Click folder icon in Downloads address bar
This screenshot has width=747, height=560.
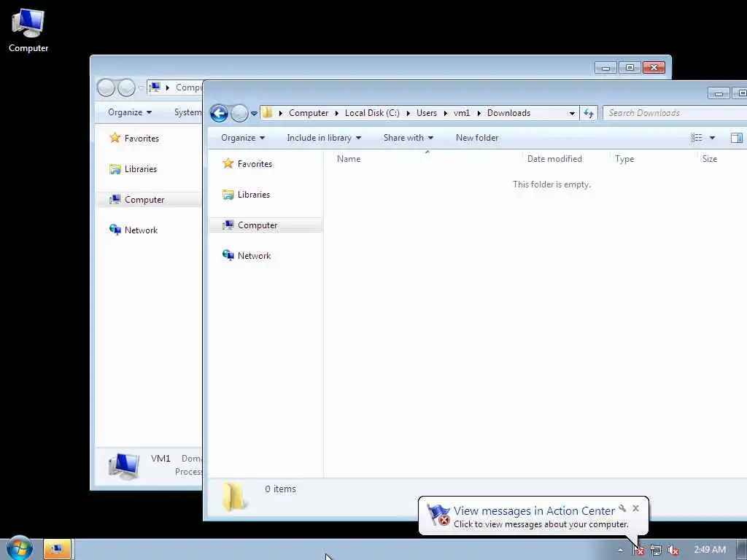pyautogui.click(x=267, y=113)
